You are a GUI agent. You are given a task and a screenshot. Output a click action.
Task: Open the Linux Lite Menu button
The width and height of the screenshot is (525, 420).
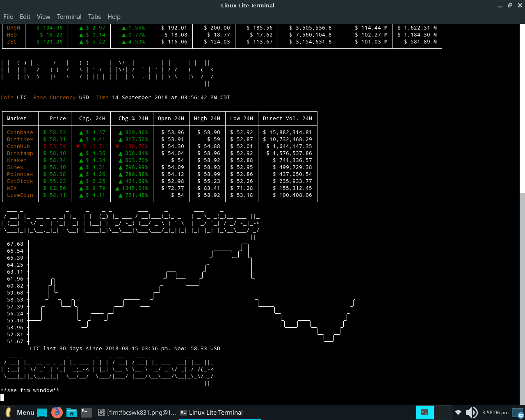click(18, 413)
